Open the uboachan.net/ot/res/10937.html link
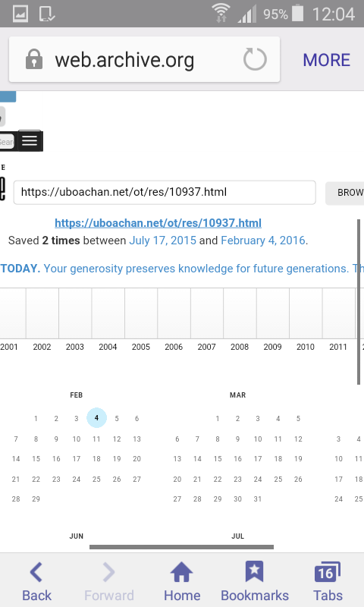 (x=158, y=223)
